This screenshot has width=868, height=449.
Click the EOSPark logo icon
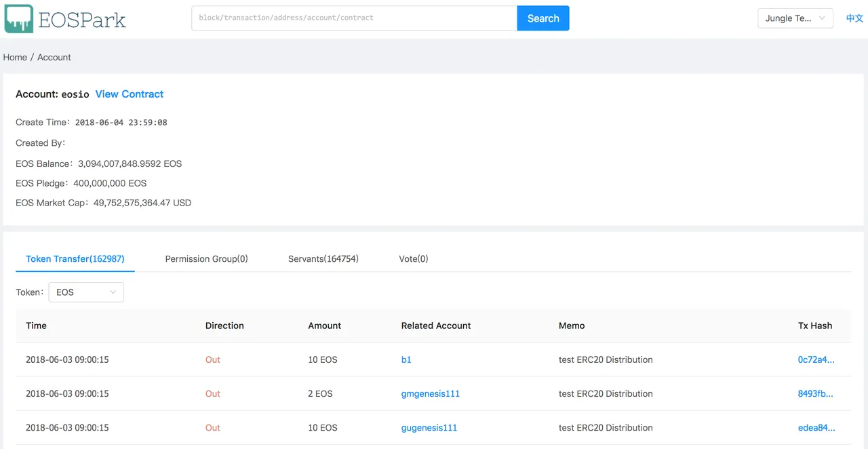pos(18,18)
